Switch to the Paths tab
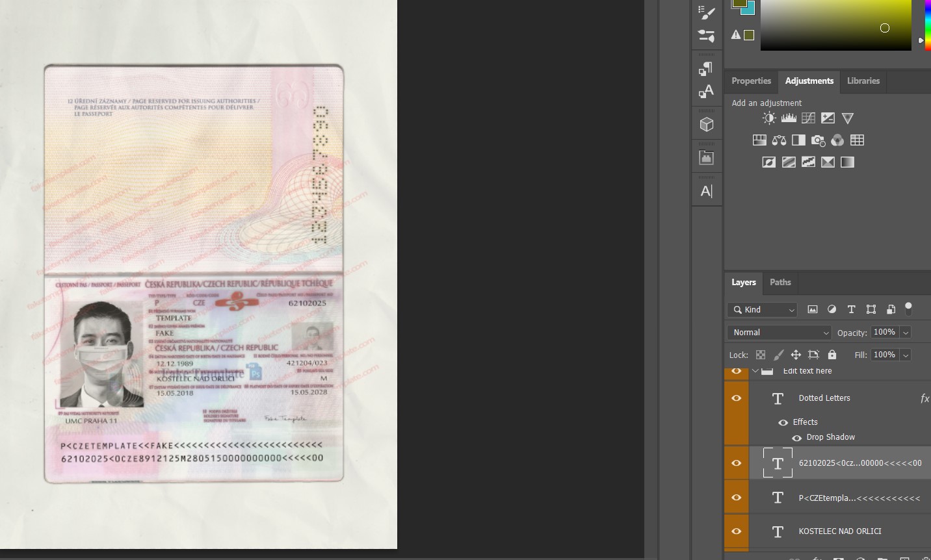 (x=780, y=283)
